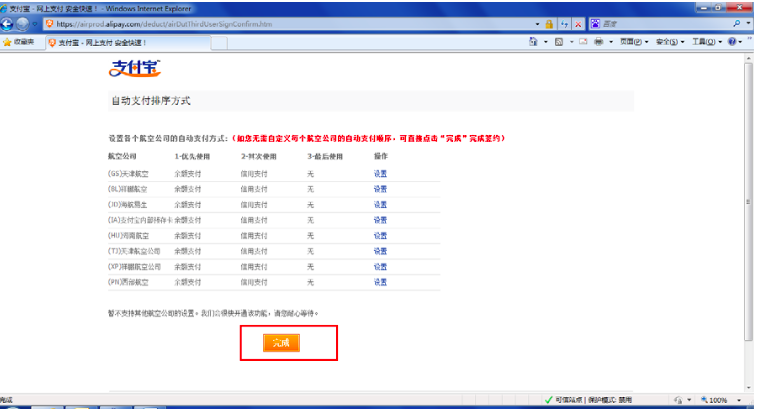
Task: Click inside the Baidu search box
Action: pyautogui.click(x=666, y=24)
